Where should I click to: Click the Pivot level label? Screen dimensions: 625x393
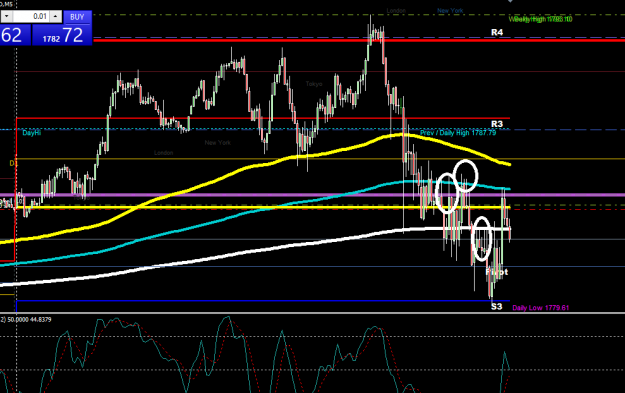click(x=497, y=272)
